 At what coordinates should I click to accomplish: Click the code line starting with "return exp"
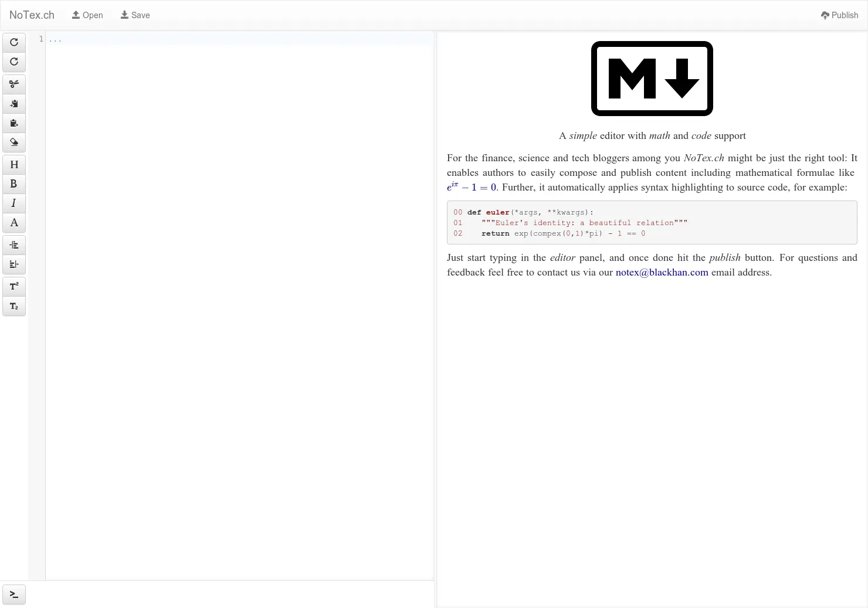tap(564, 233)
